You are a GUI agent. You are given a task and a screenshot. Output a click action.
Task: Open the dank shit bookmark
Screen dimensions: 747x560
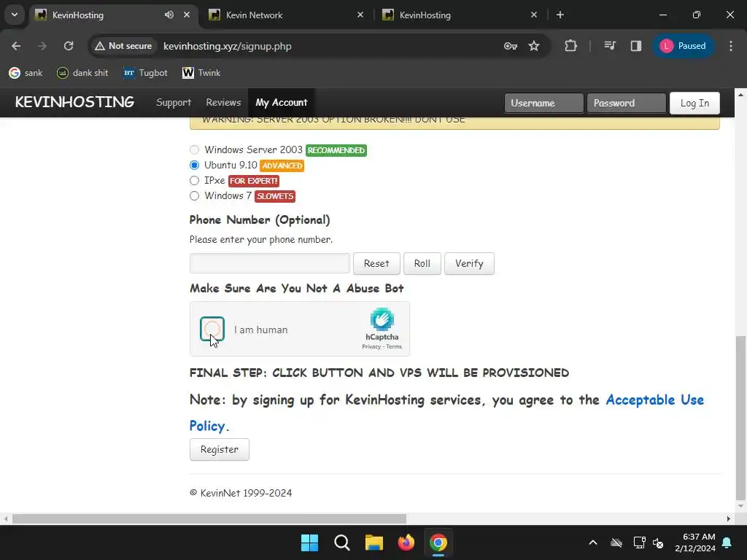82,73
